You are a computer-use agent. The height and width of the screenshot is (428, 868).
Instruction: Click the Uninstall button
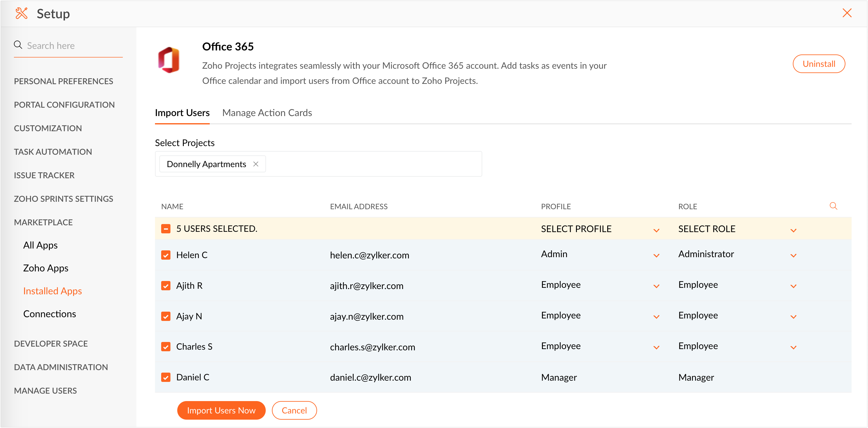tap(819, 64)
